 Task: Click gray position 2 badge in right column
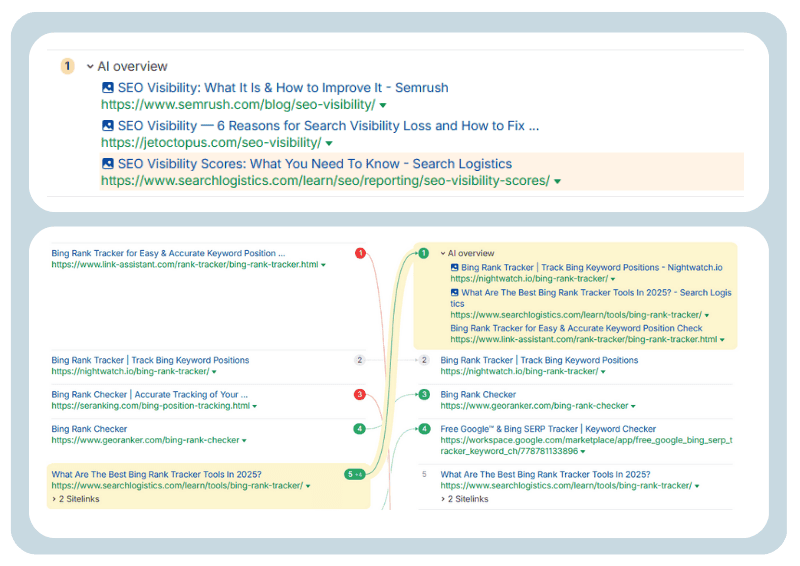pos(424,360)
